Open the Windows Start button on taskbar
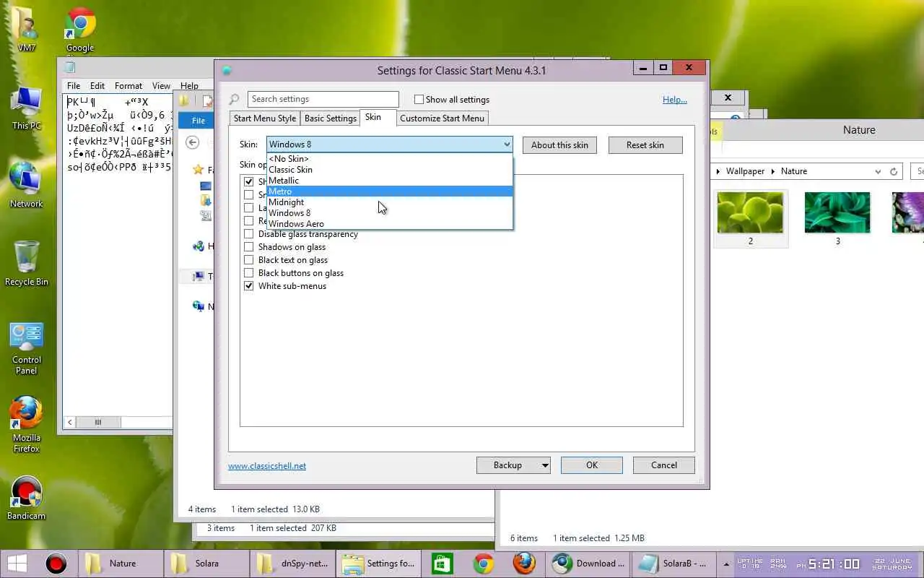The height and width of the screenshot is (578, 924). pyautogui.click(x=17, y=563)
